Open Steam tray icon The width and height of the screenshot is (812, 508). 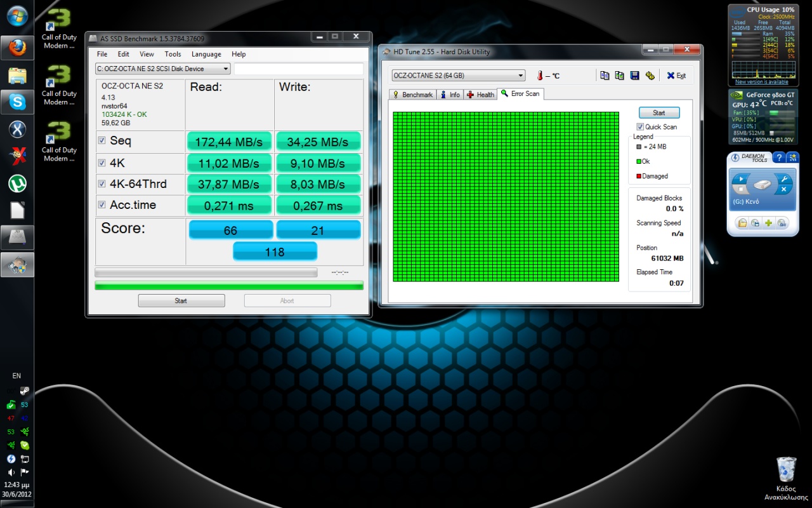point(25,392)
